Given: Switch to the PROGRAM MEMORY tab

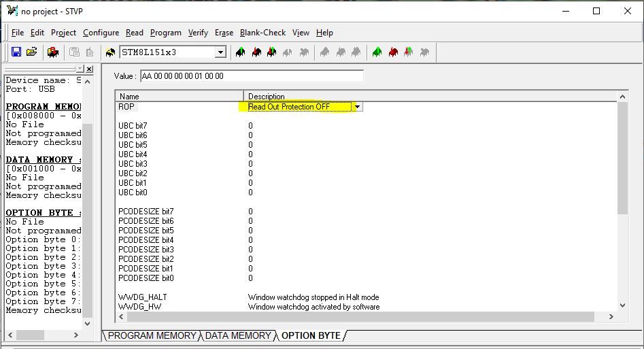Looking at the screenshot, I should coord(152,335).
